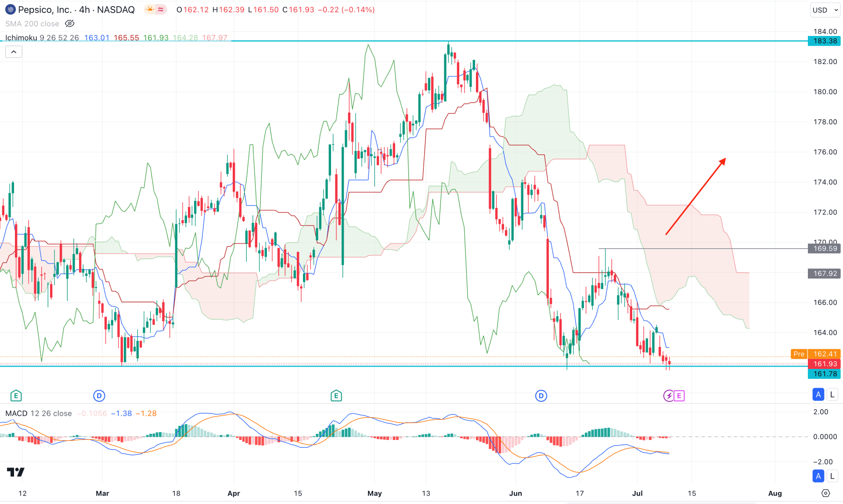The height and width of the screenshot is (504, 843).
Task: Click the approximately-equal data status icon
Action: [161, 9]
